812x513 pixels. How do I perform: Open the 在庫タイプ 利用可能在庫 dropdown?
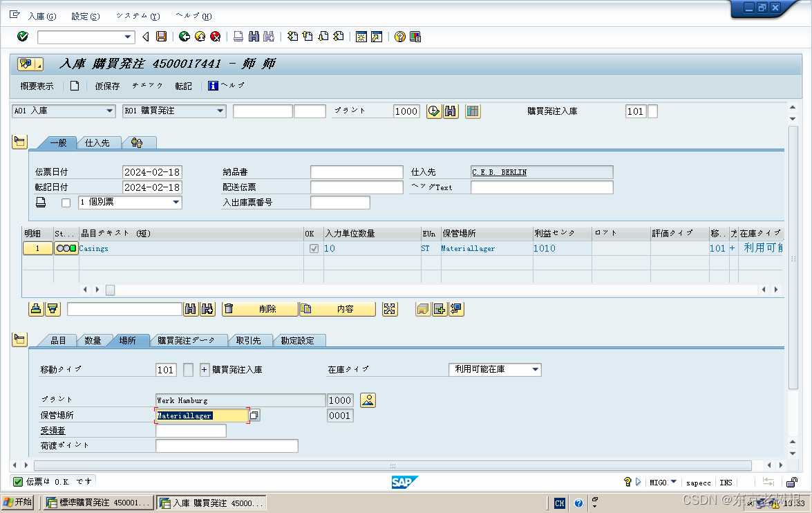click(536, 369)
